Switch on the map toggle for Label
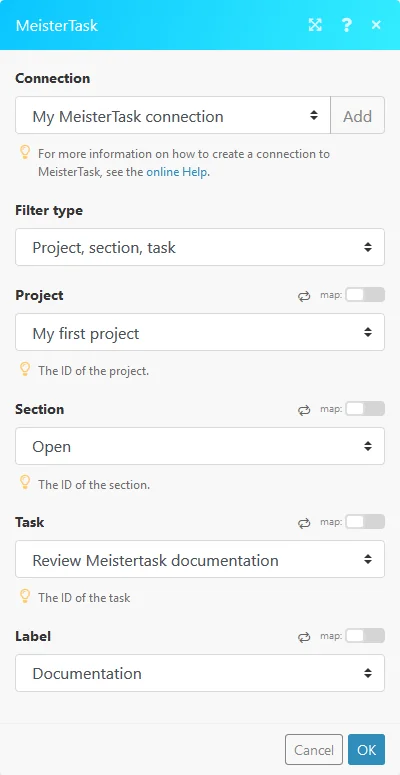This screenshot has height=775, width=400. [x=365, y=636]
